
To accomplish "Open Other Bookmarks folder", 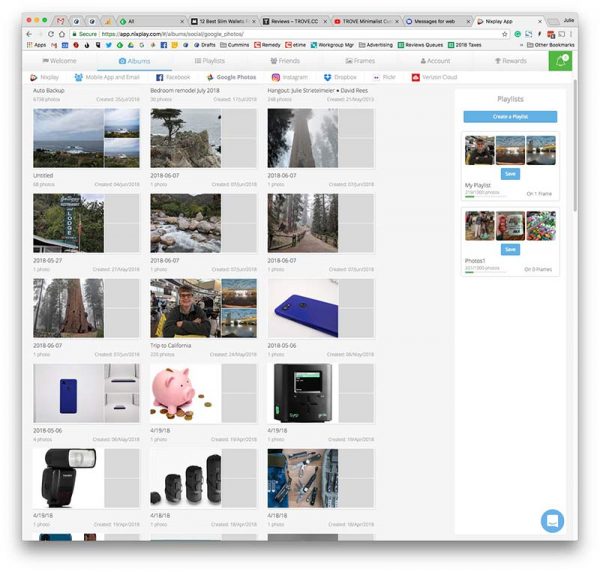I will [551, 45].
